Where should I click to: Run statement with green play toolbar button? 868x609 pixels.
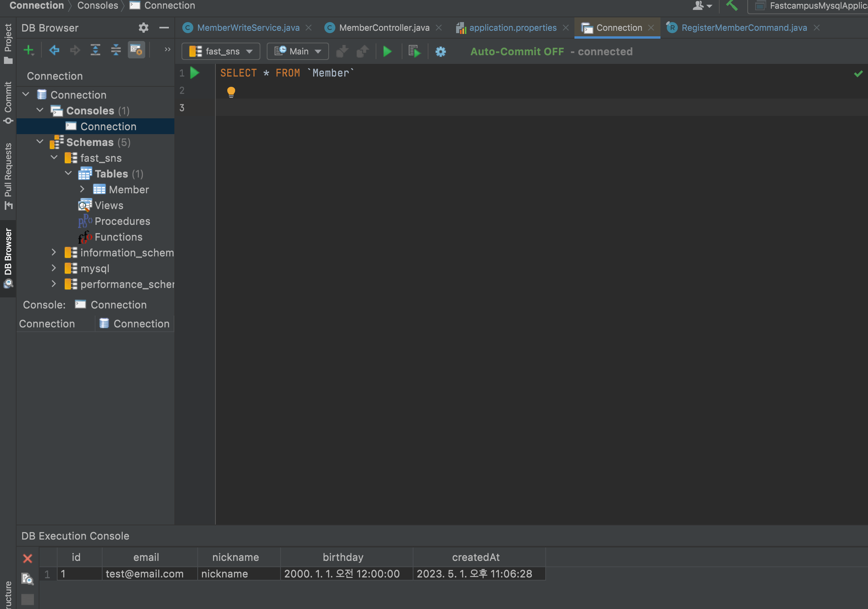point(387,52)
